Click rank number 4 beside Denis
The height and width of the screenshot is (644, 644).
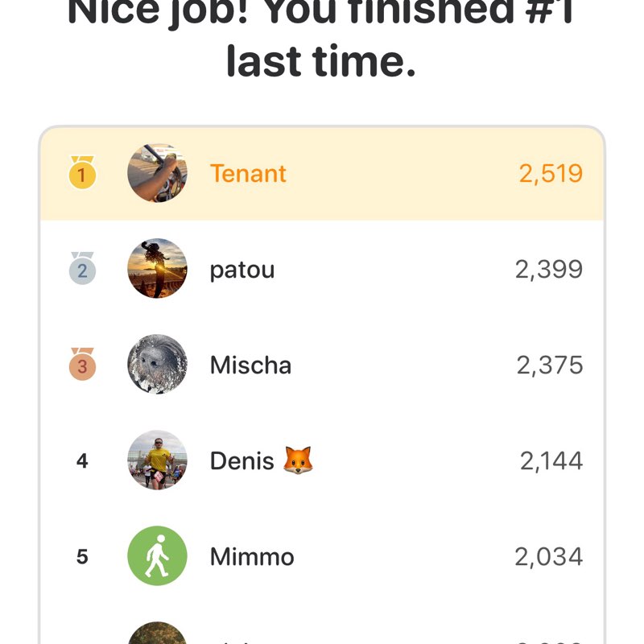pyautogui.click(x=83, y=460)
